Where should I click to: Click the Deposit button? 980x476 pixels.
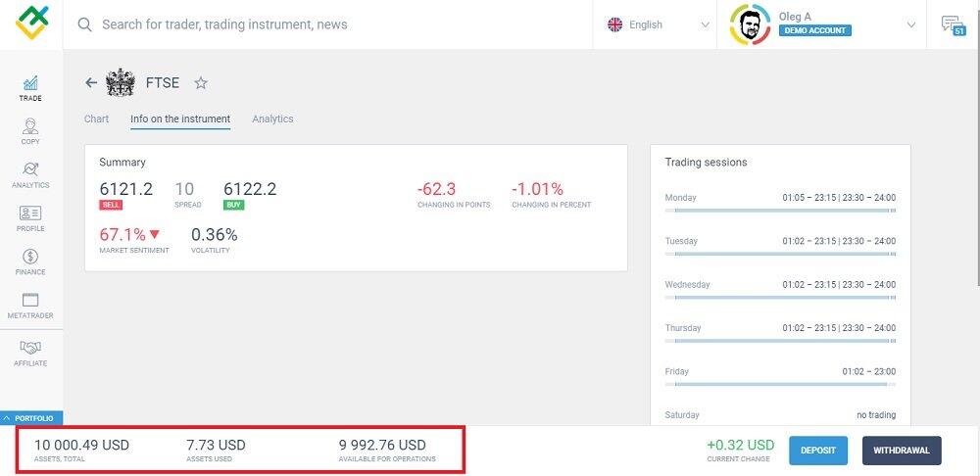pos(817,451)
